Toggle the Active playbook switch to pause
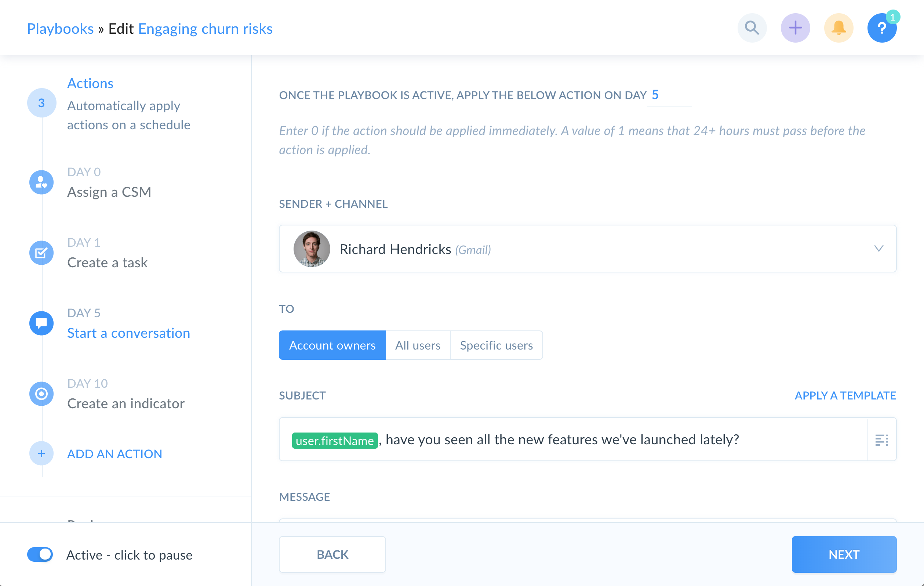 [40, 554]
